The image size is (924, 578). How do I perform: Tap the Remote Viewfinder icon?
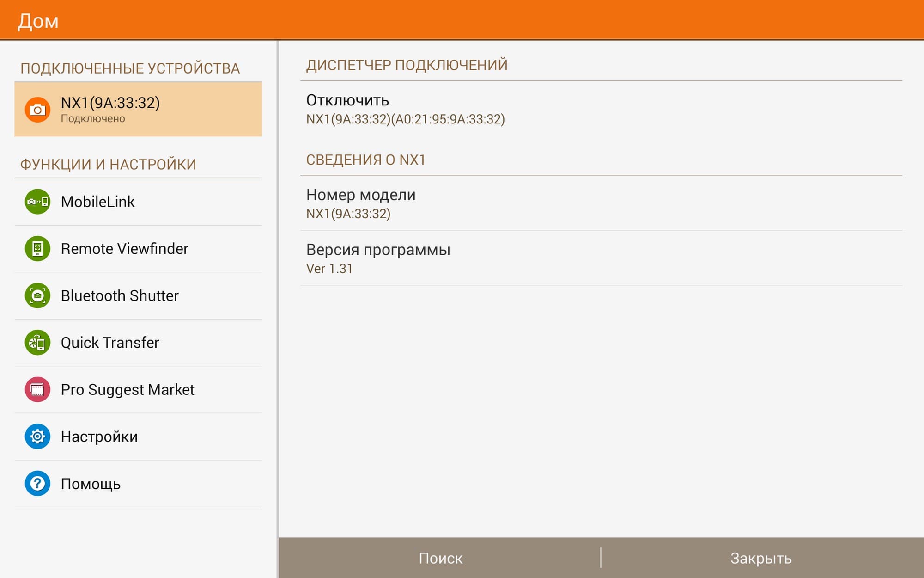37,249
